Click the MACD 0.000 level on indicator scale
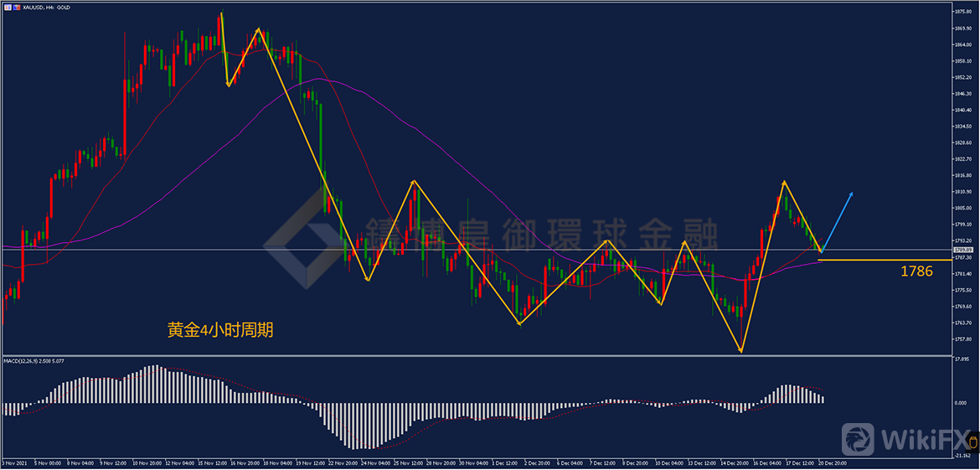Viewport: 980px width, 470px height. 963,403
